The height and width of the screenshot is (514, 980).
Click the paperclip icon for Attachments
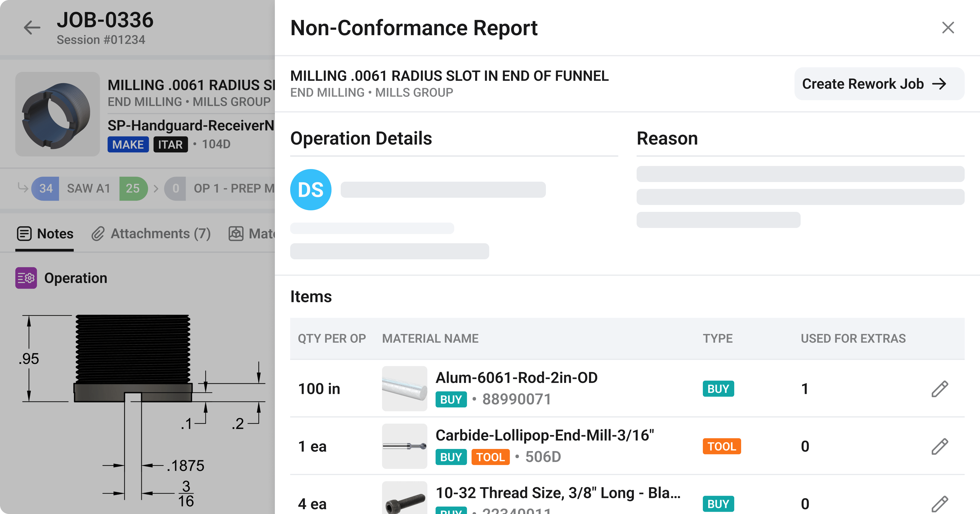(98, 234)
